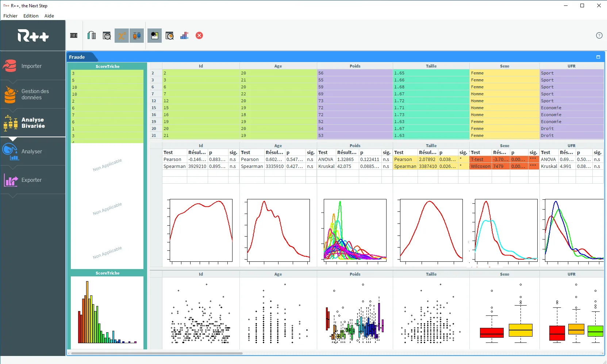Click the table search with orange marker icon
Viewport: 607px width, 364px height.
(x=169, y=35)
